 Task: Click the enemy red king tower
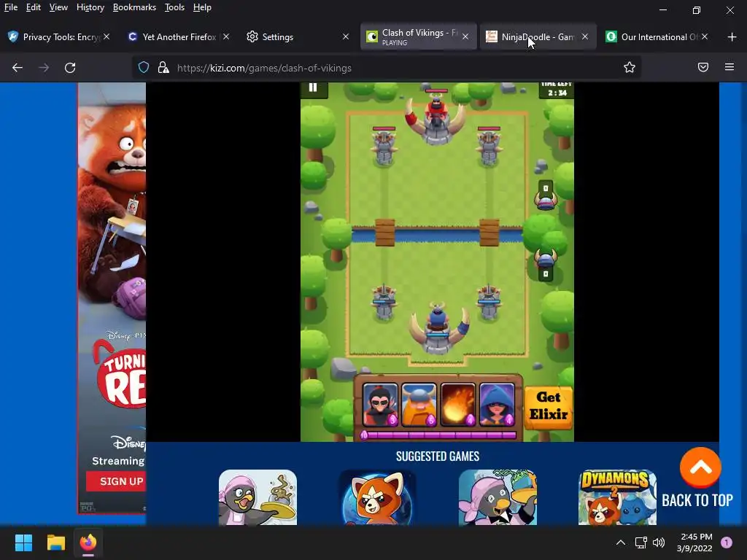click(x=436, y=116)
